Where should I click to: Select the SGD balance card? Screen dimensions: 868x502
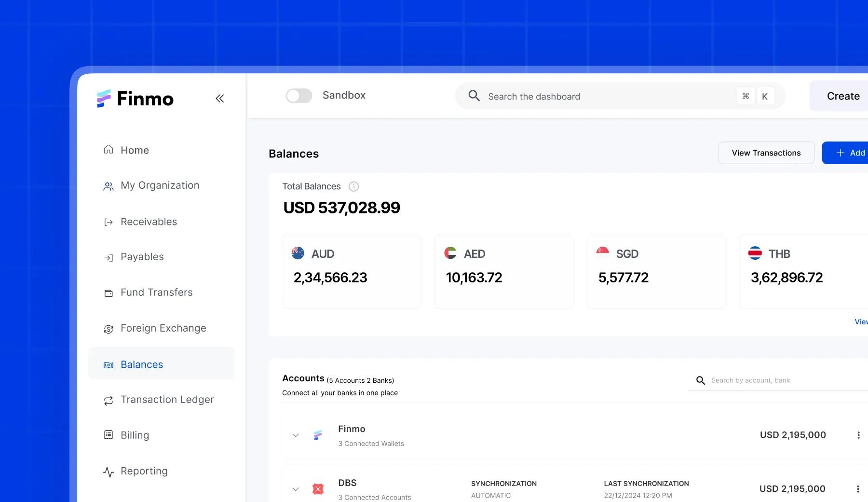tap(656, 271)
